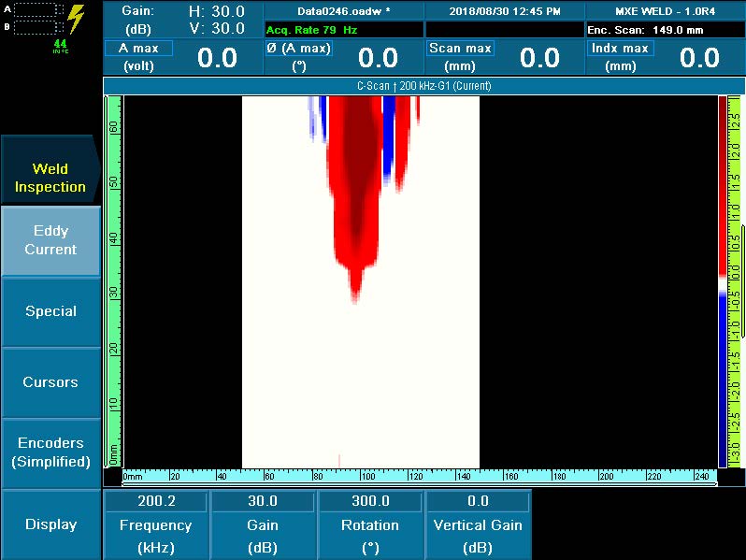Select the Encoders (Simplified) submenu
Viewport: 746px width, 560px height.
click(50, 452)
